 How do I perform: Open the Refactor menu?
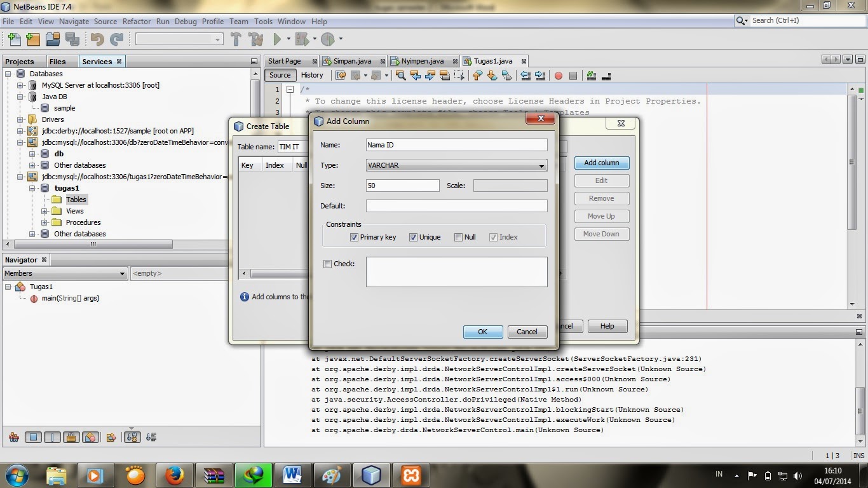[x=137, y=21]
